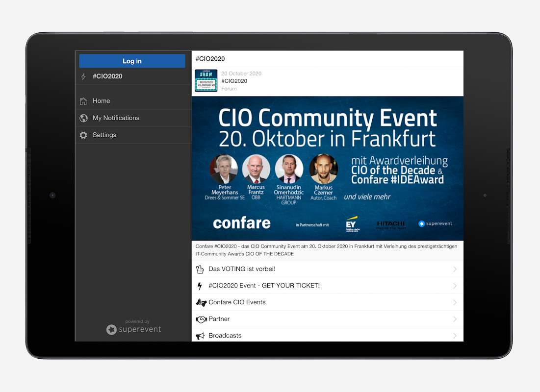Click the megaphone Broadcasts icon
The image size is (540, 392).
pos(200,336)
